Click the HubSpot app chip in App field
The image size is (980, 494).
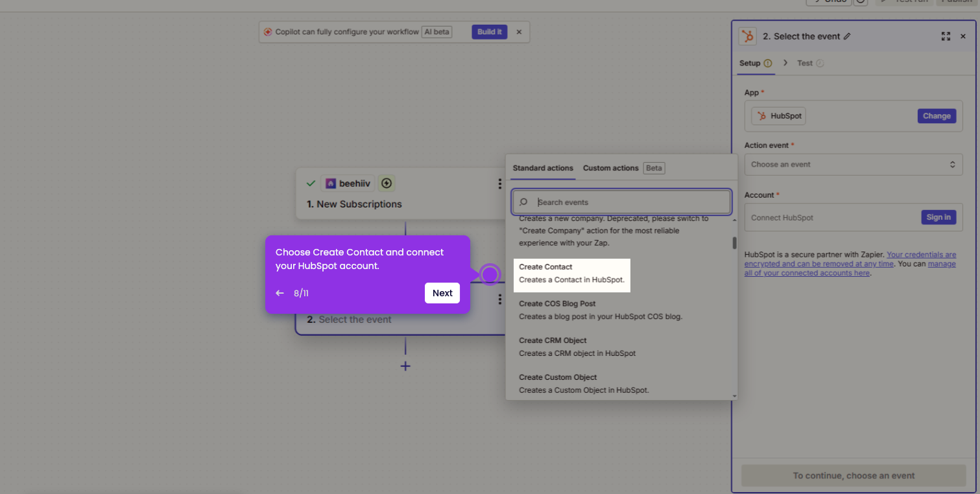pyautogui.click(x=779, y=116)
